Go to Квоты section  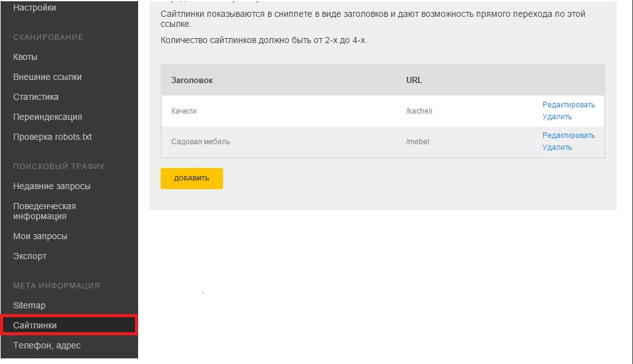26,57
